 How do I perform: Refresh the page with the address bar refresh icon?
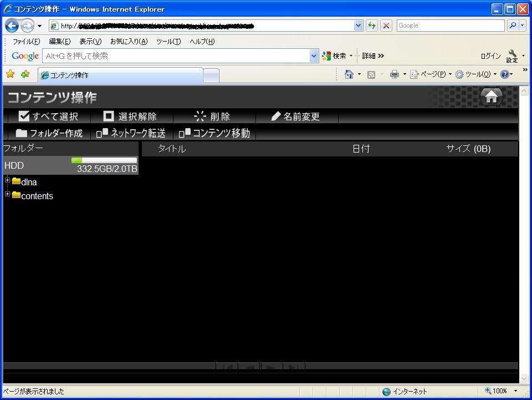click(x=372, y=26)
